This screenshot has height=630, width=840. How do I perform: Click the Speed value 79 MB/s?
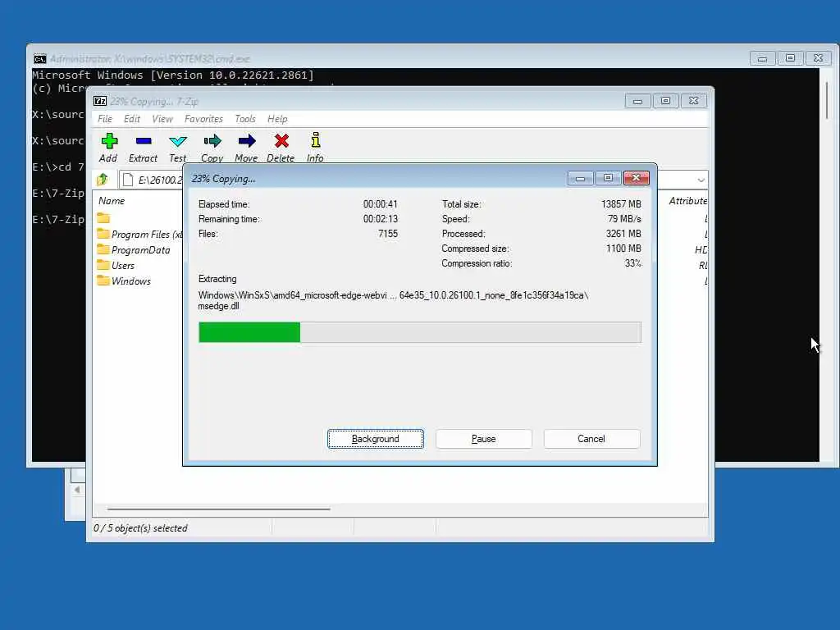tap(624, 218)
